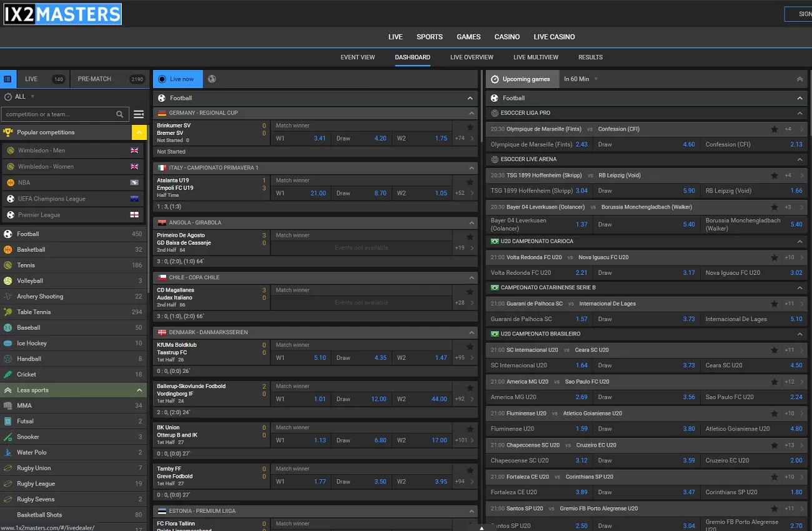Click the Volleyball icon in sidebar
Image resolution: width=812 pixels, height=531 pixels.
(x=8, y=281)
